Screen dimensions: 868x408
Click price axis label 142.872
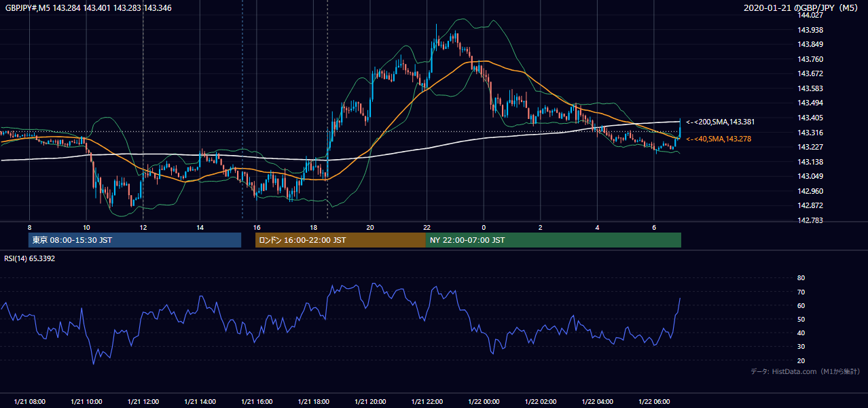(811, 205)
